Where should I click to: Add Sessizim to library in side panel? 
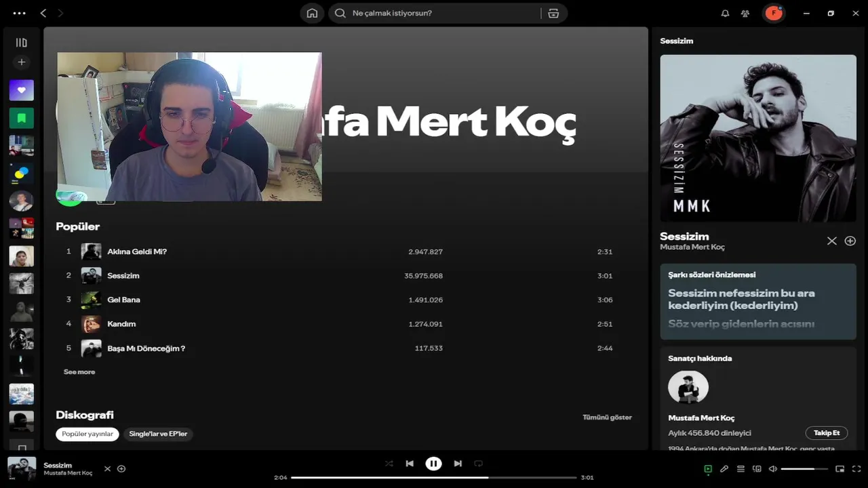point(850,241)
